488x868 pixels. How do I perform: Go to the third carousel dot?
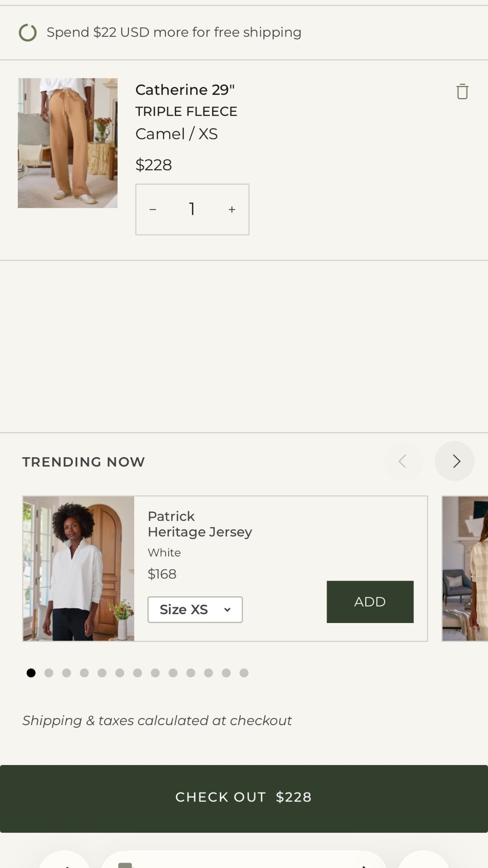point(67,673)
